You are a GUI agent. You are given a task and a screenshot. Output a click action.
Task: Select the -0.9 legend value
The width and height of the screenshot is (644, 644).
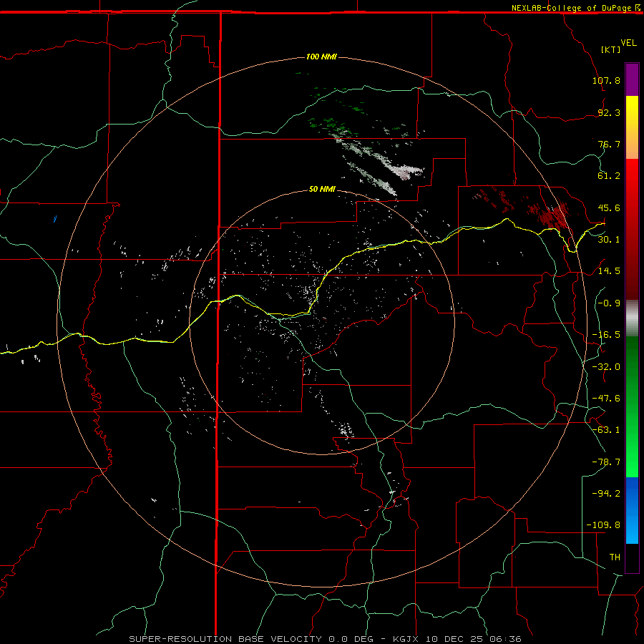pos(609,303)
